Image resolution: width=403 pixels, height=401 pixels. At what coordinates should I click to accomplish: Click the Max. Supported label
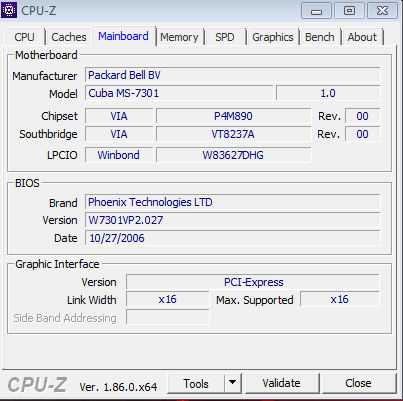[x=255, y=300]
